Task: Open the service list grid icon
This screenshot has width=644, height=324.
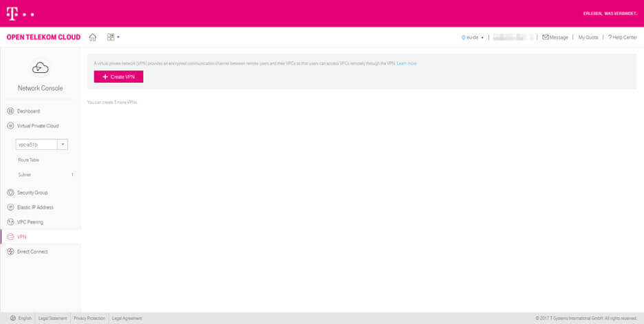Action: click(111, 37)
